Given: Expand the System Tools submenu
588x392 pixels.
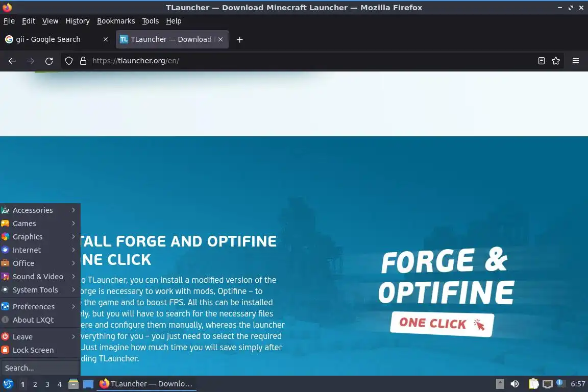Looking at the screenshot, I should (x=40, y=290).
